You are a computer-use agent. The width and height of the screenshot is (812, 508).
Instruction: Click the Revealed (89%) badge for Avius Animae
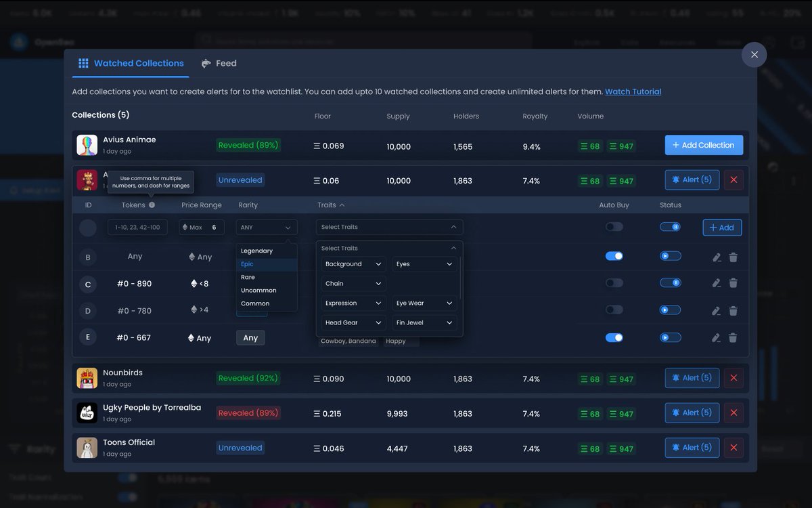tap(248, 145)
